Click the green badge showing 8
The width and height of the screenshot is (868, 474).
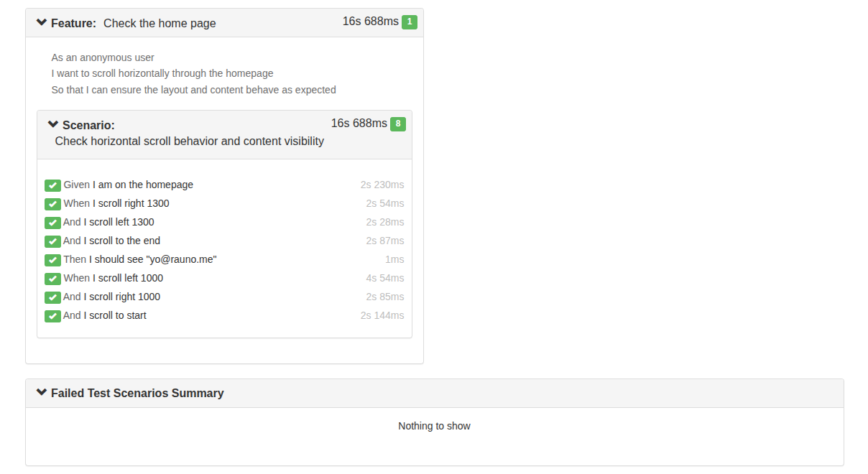point(398,124)
